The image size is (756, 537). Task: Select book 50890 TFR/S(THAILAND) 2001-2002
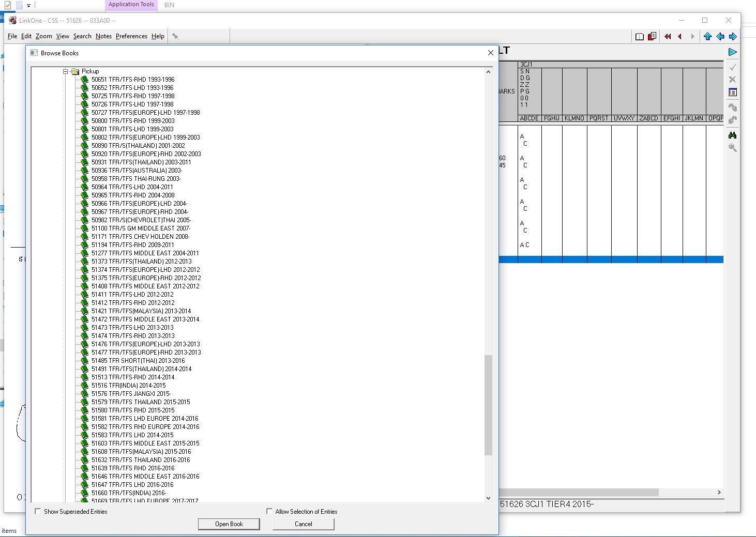click(138, 146)
